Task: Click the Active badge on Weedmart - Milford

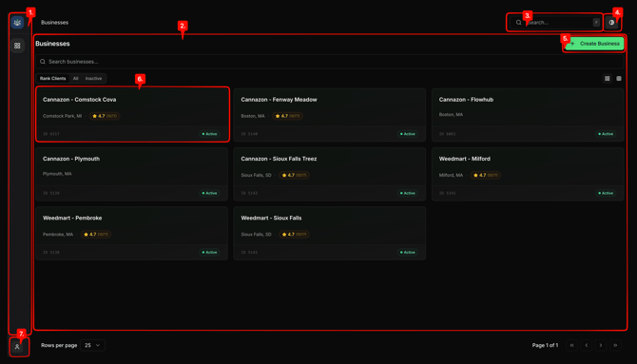Action: 606,193
